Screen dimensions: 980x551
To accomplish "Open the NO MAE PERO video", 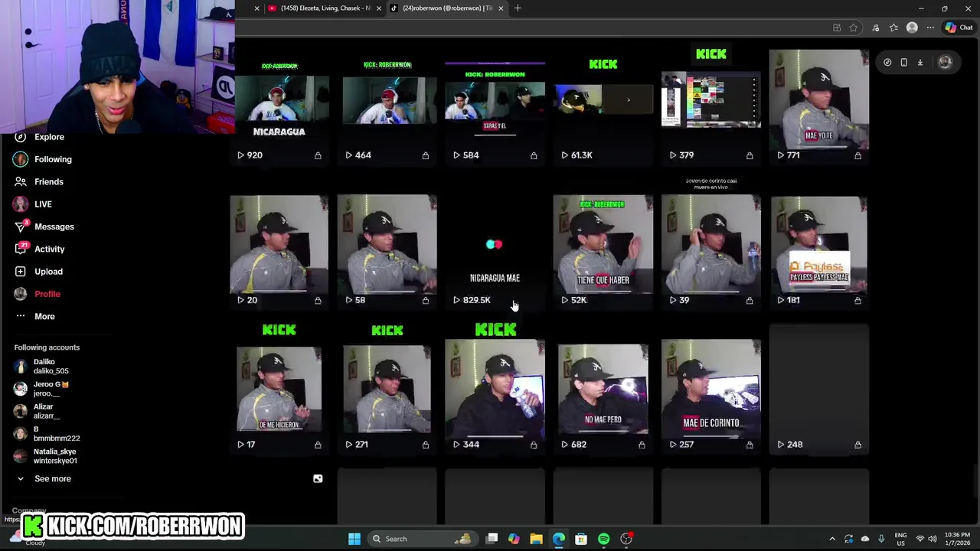I will [603, 389].
